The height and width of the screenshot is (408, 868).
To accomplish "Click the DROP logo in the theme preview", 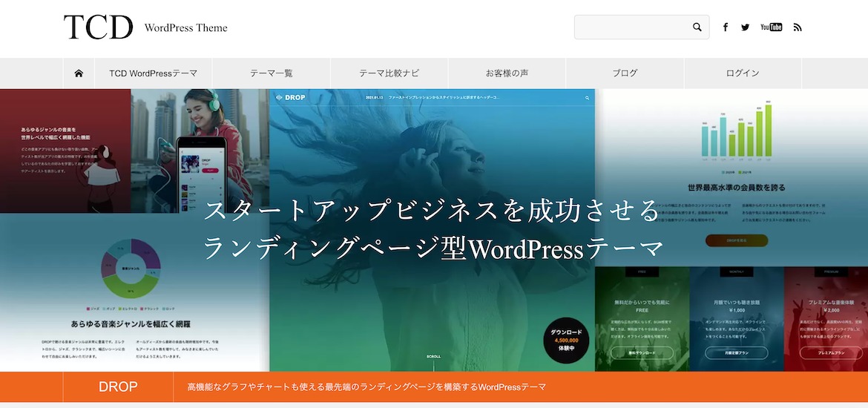I will 290,97.
